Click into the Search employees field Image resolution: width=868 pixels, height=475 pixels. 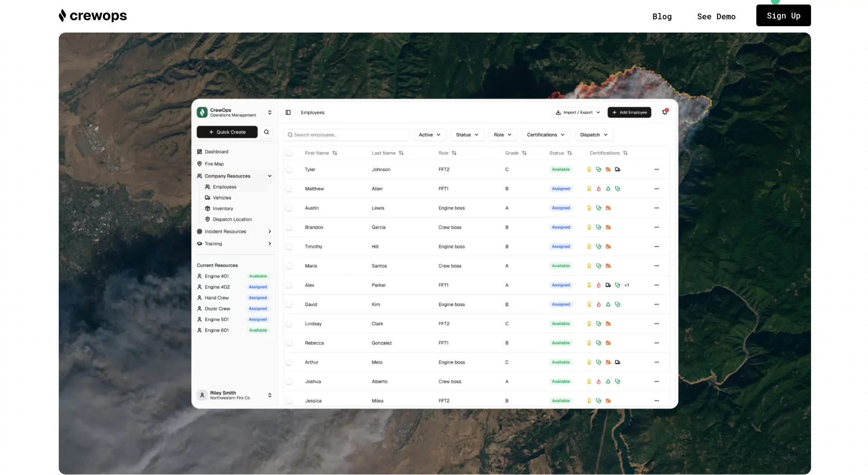[346, 135]
